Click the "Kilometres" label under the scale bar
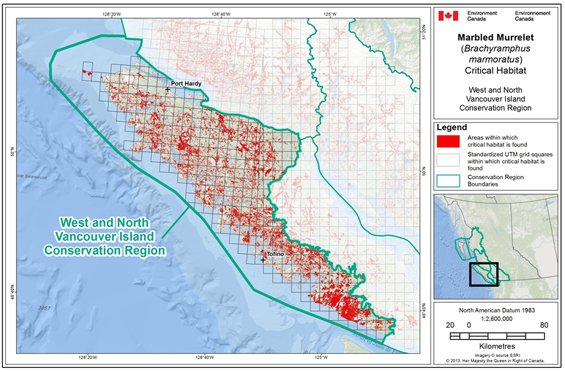This screenshot has width=565, height=372. (497, 346)
